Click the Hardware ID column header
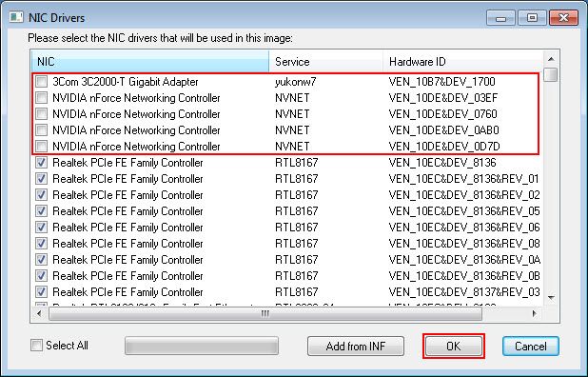 (x=463, y=62)
